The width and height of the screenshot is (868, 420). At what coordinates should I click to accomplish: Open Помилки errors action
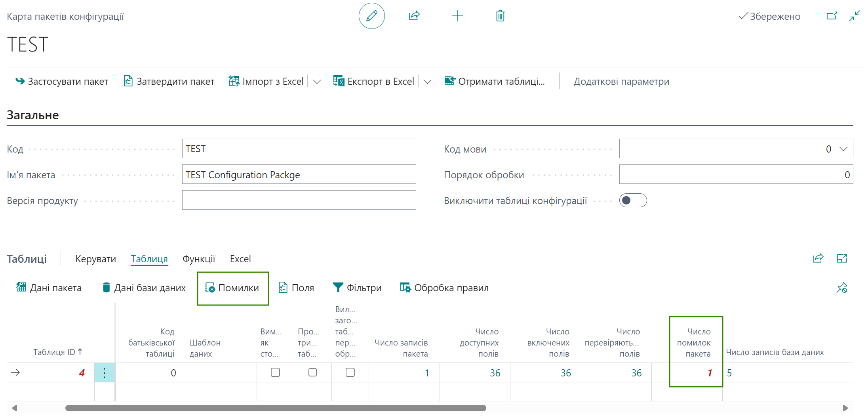tap(232, 288)
